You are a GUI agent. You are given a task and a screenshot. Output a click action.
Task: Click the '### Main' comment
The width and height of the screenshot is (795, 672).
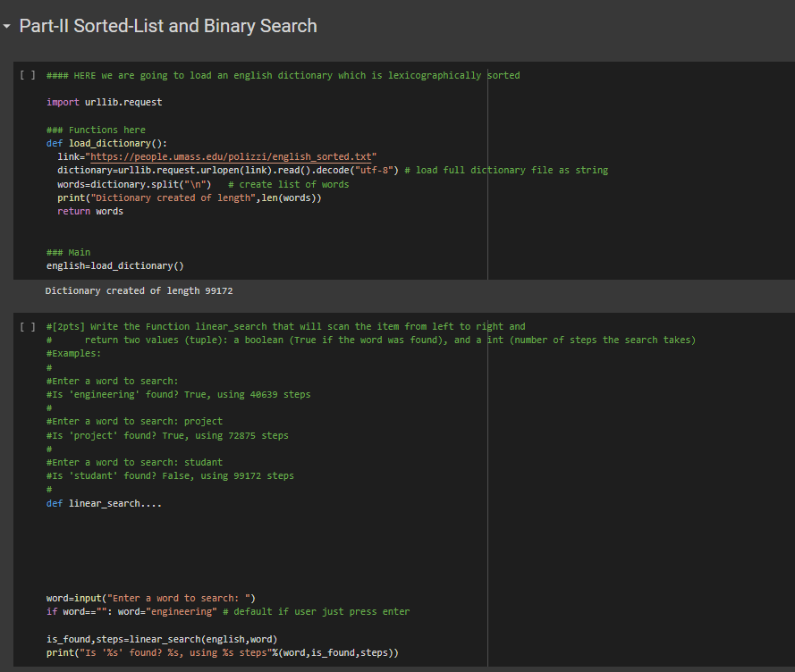(69, 252)
